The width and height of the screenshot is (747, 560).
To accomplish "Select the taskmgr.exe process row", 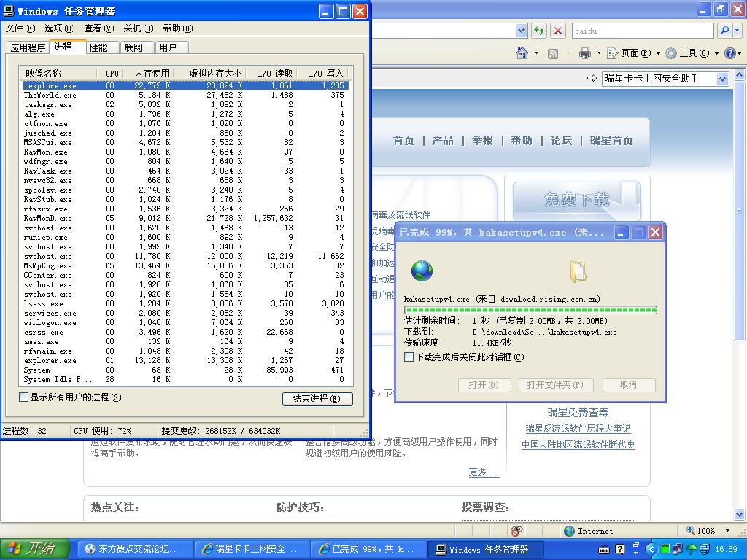I will pyautogui.click(x=186, y=104).
